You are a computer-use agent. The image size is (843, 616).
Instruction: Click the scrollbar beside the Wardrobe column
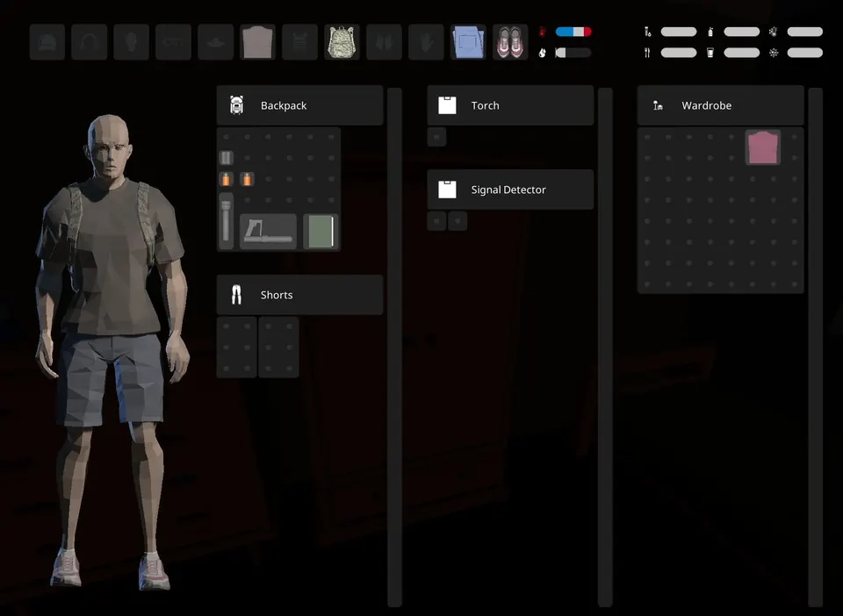coord(816,347)
